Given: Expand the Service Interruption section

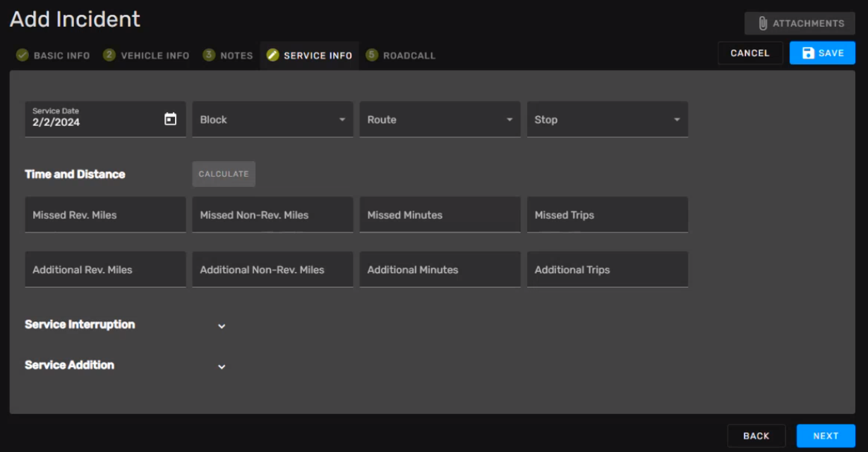Looking at the screenshot, I should [222, 326].
